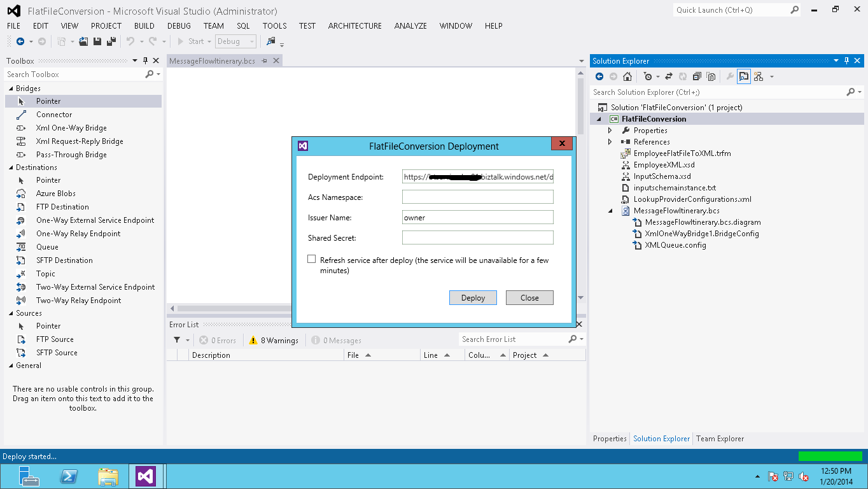Collapse the Destinations toolbox group
The image size is (868, 489).
point(11,167)
